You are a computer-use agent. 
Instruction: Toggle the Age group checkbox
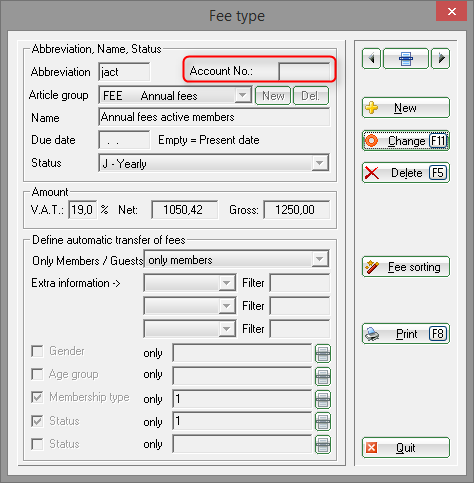click(x=37, y=374)
